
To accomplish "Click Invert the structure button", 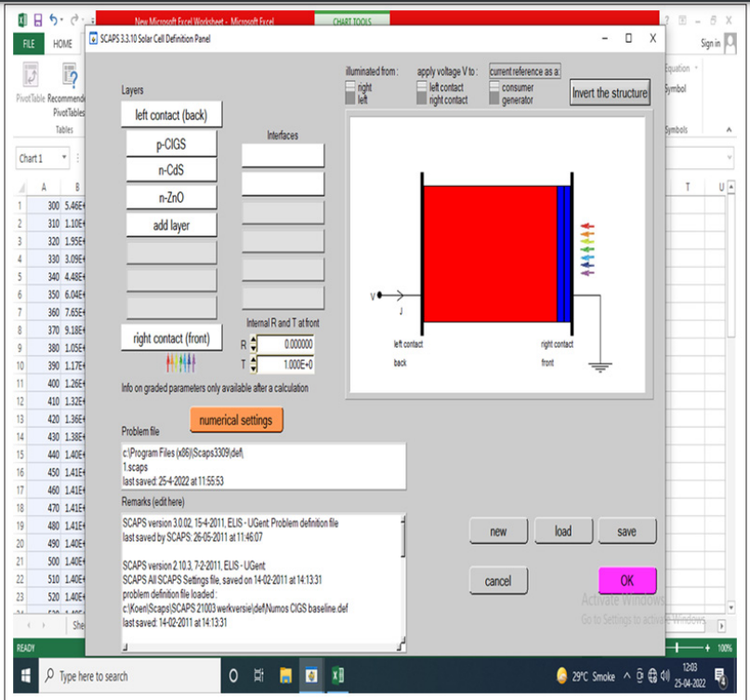I will tap(610, 93).
